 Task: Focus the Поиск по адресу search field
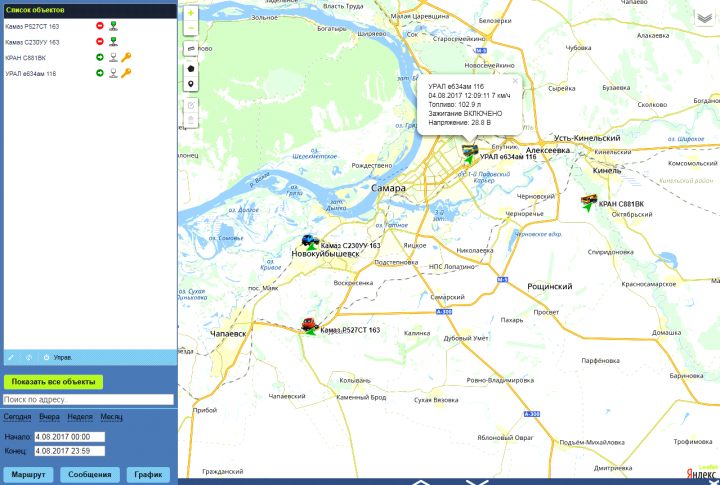[x=89, y=400]
